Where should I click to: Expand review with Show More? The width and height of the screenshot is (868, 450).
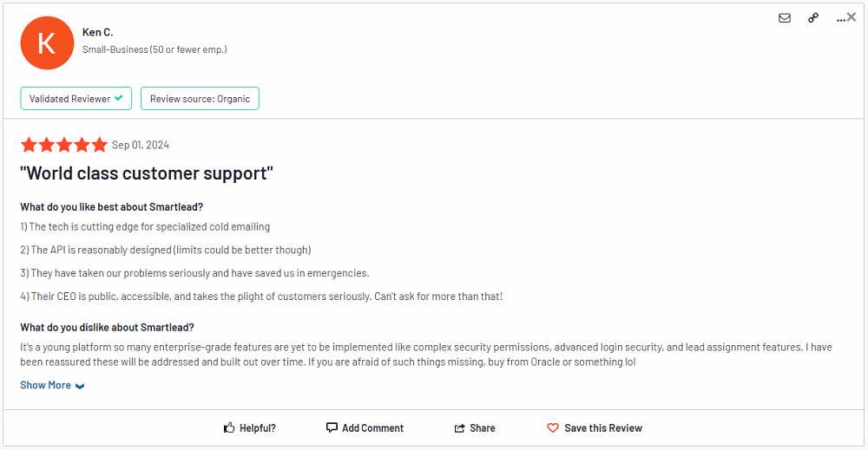[46, 385]
